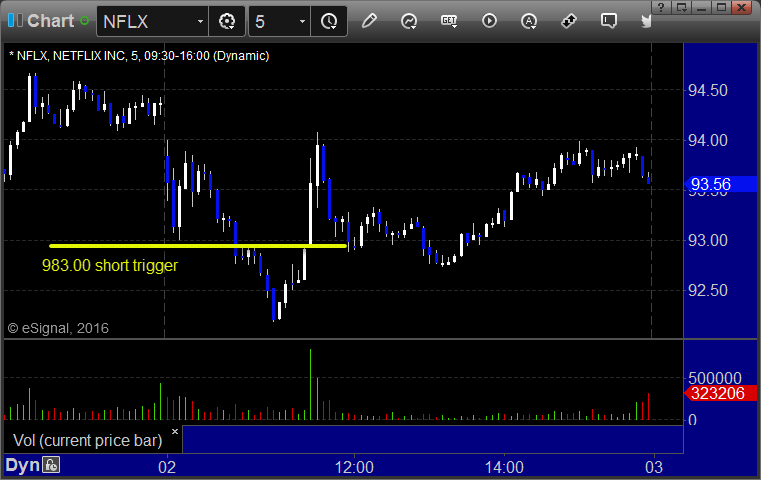
Task: Click the 93.56 current price marker
Action: (x=721, y=184)
